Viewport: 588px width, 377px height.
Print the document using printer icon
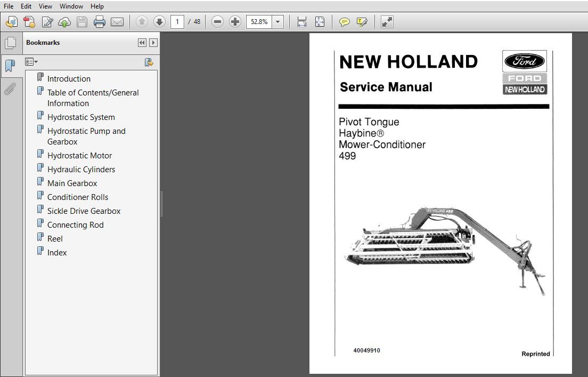pyautogui.click(x=100, y=22)
